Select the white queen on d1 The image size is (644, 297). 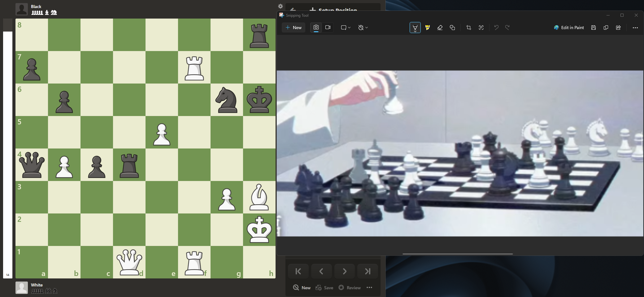coord(129,262)
